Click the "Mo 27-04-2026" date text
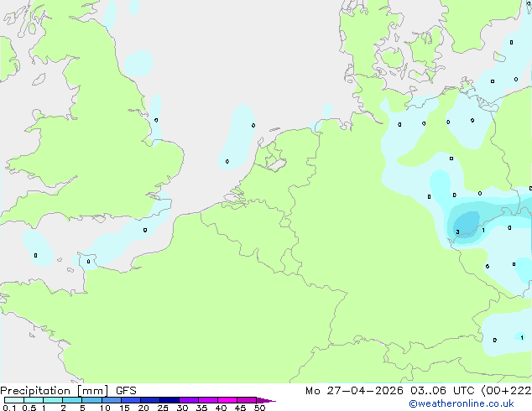Viewport: 532px width, 411px height. tap(354, 391)
